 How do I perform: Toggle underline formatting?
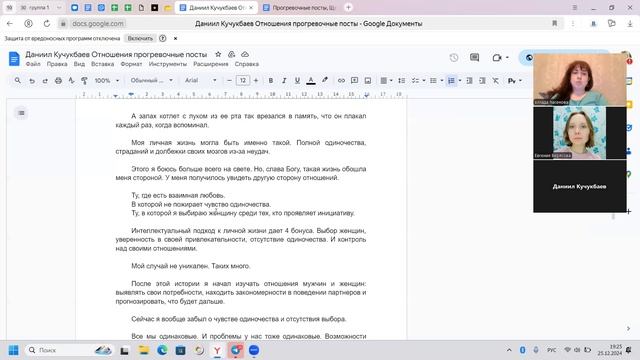click(x=297, y=81)
